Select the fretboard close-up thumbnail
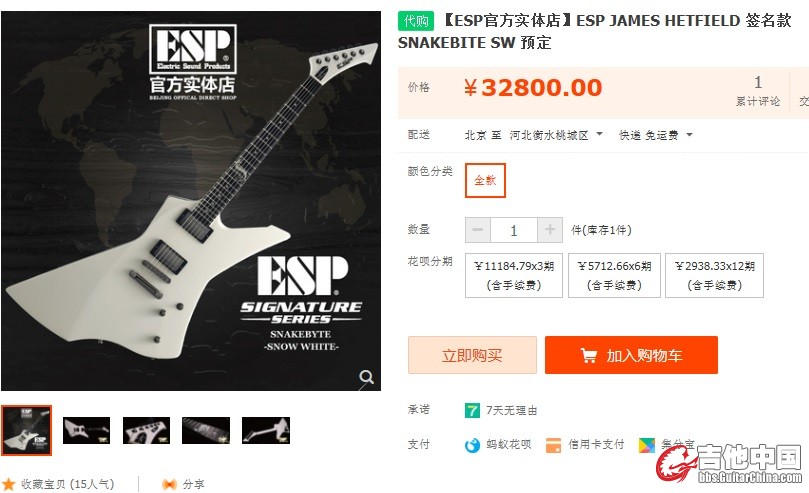 point(206,431)
